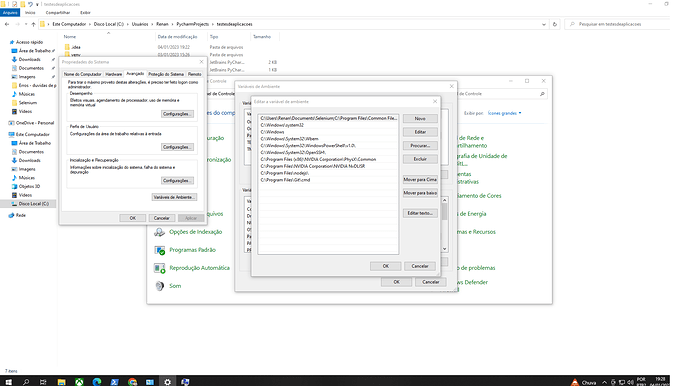Image resolution: width=690 pixels, height=386 pixels.
Task: Open Opções de Indexação control panel item
Action: 195,232
